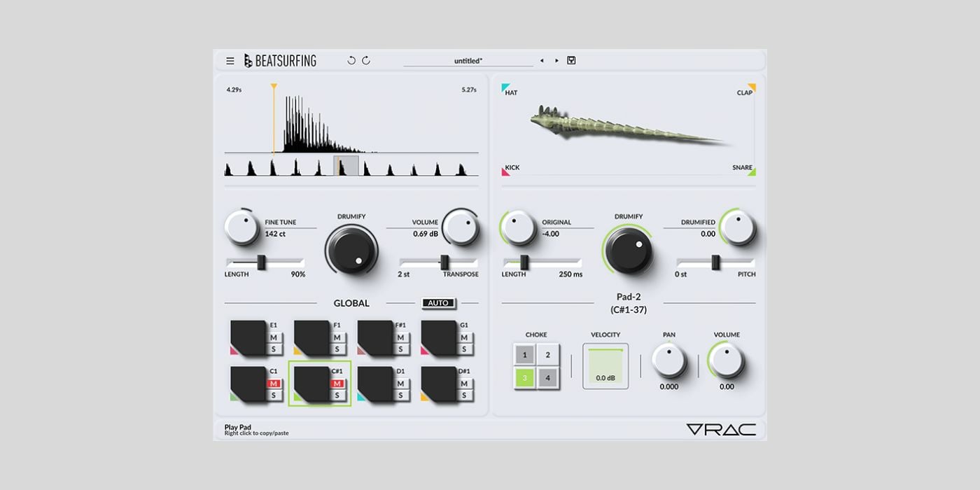
Task: Solo the F#1 pad
Action: coord(402,349)
